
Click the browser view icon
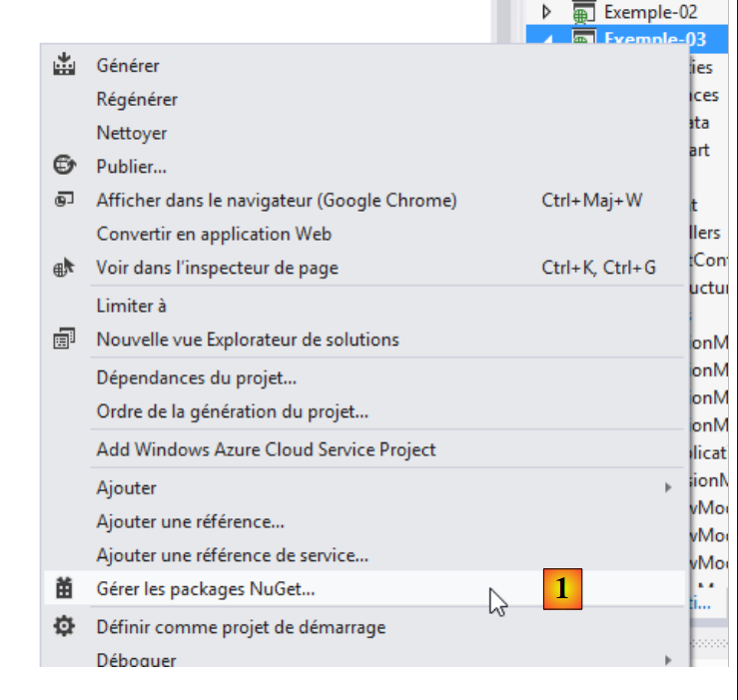coord(64,200)
